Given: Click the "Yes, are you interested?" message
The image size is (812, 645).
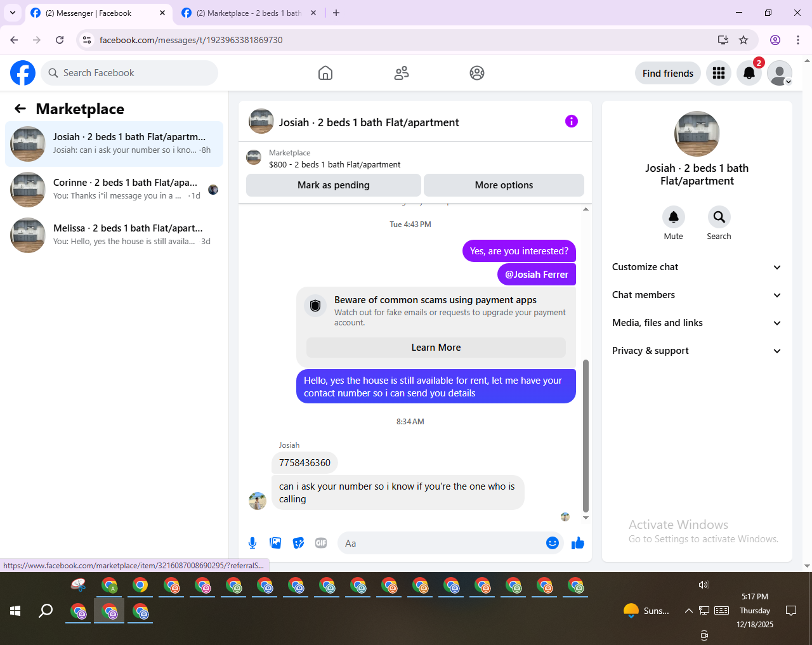Looking at the screenshot, I should tap(519, 251).
